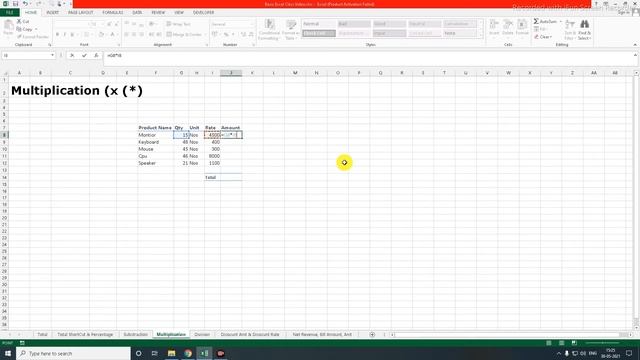Click the Clear eraser icon
The height and width of the screenshot is (360, 640).
(536, 37)
